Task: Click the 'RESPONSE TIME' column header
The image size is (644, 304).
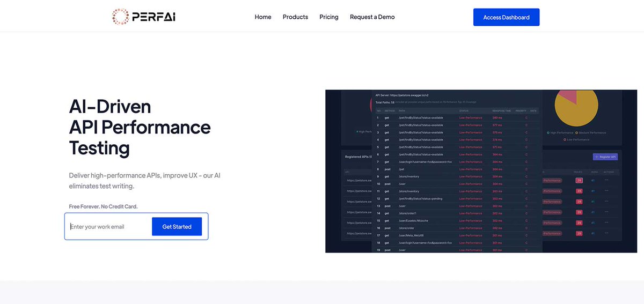Action: point(501,111)
